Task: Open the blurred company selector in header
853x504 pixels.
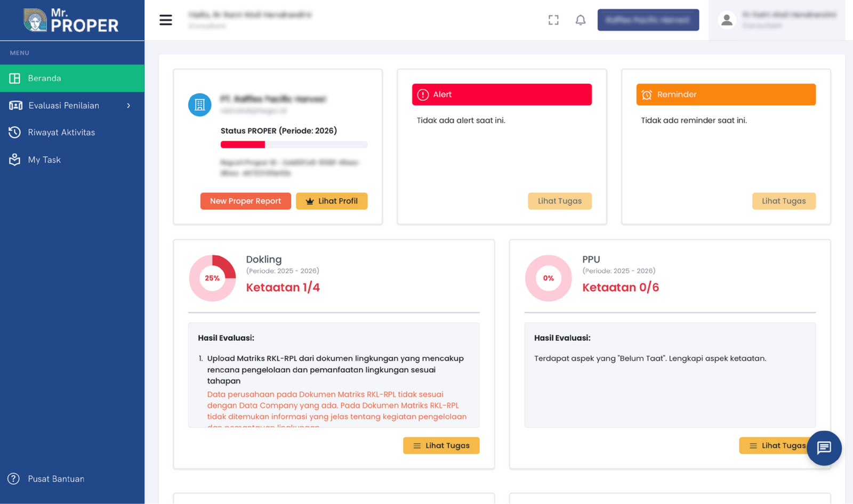Action: [648, 20]
